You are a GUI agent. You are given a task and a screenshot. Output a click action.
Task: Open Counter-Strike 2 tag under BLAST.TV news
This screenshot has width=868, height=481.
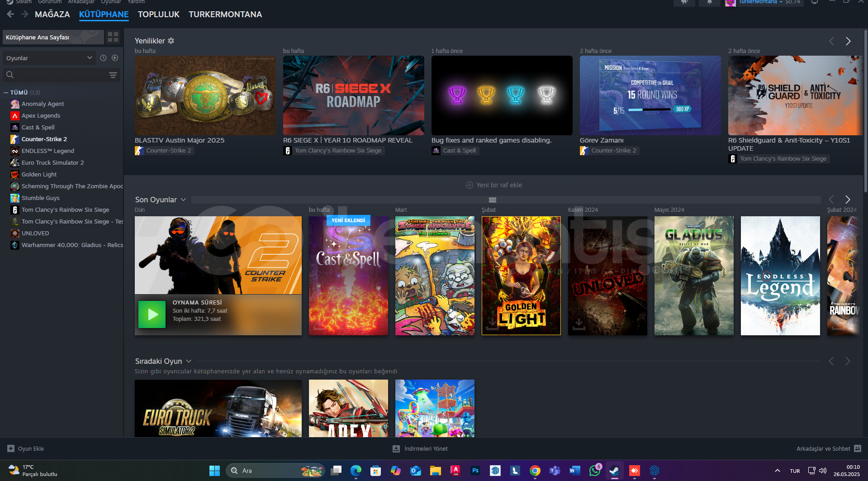[165, 151]
